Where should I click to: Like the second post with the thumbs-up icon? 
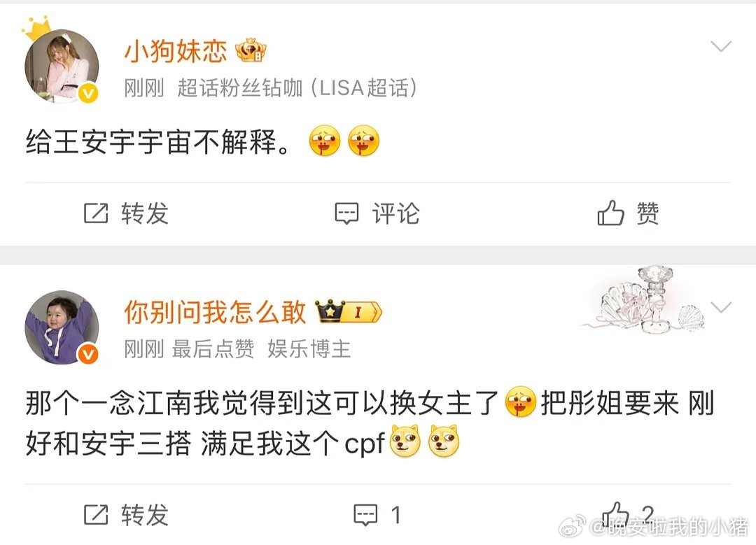(616, 514)
